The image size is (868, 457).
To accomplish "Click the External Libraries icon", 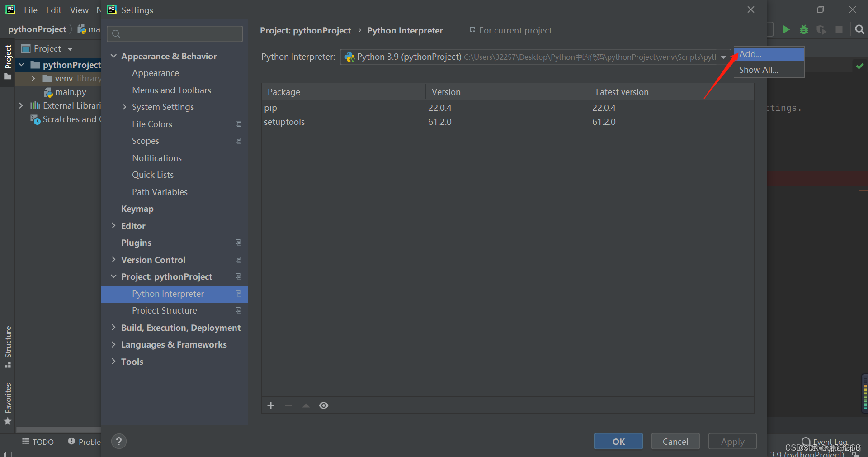I will pos(35,105).
